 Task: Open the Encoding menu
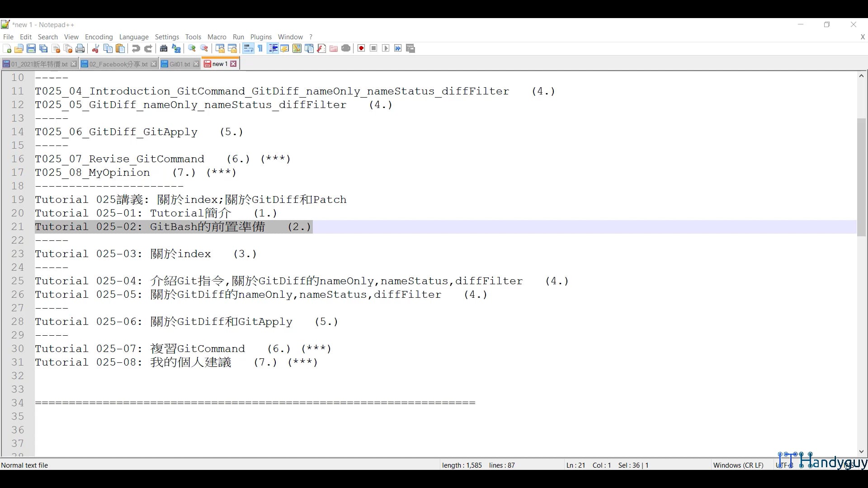click(x=99, y=37)
